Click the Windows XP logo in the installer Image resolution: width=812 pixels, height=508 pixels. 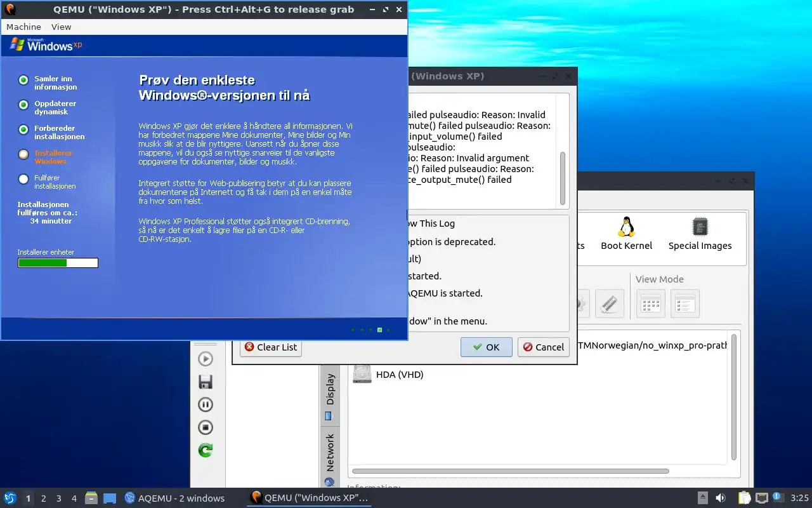[46, 44]
